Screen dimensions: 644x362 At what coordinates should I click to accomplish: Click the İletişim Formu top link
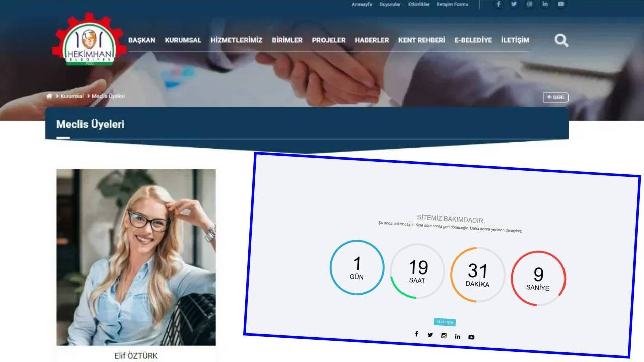[x=452, y=4]
